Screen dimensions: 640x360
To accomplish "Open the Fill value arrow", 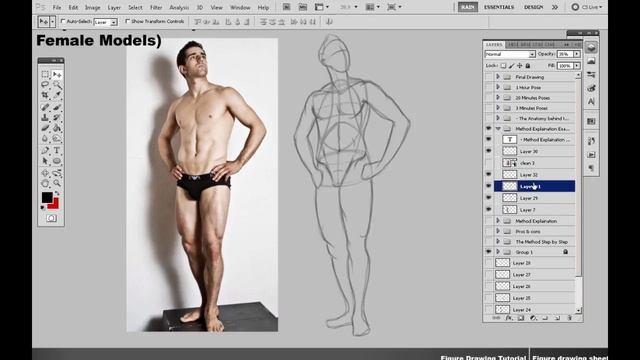I will (577, 65).
